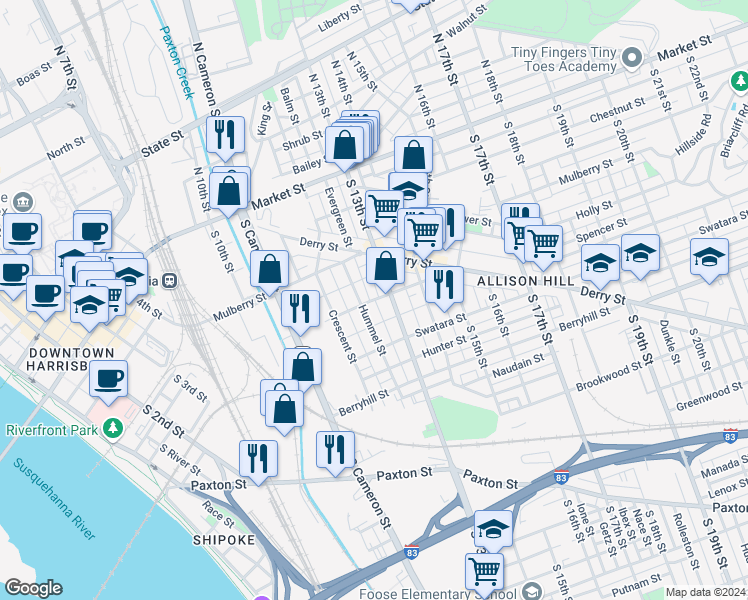Click the restaurant marker beside S Cameron St

(335, 450)
